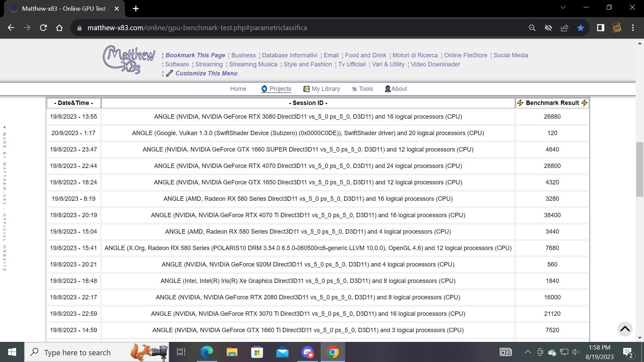The width and height of the screenshot is (644, 362).
Task: Open Online FileStore link
Action: click(x=466, y=55)
